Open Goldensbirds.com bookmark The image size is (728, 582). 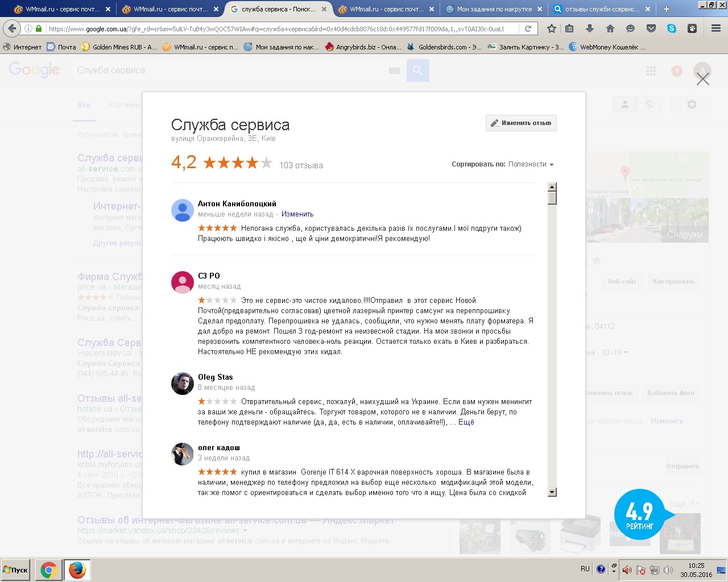(445, 47)
